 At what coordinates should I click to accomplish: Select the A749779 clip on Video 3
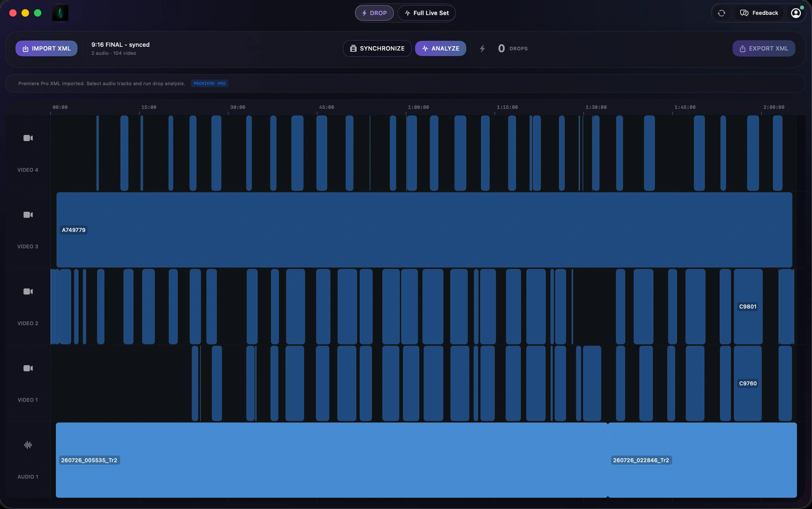pos(424,230)
